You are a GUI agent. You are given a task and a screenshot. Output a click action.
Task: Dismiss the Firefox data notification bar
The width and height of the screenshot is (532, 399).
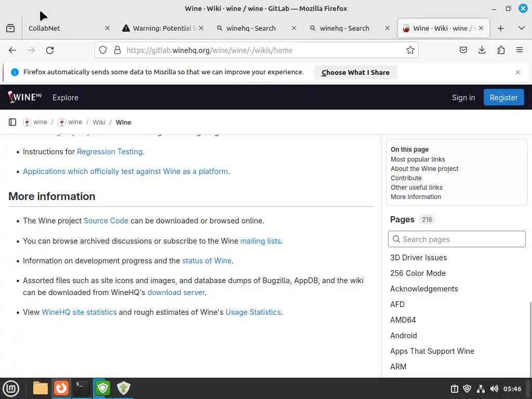click(x=518, y=72)
